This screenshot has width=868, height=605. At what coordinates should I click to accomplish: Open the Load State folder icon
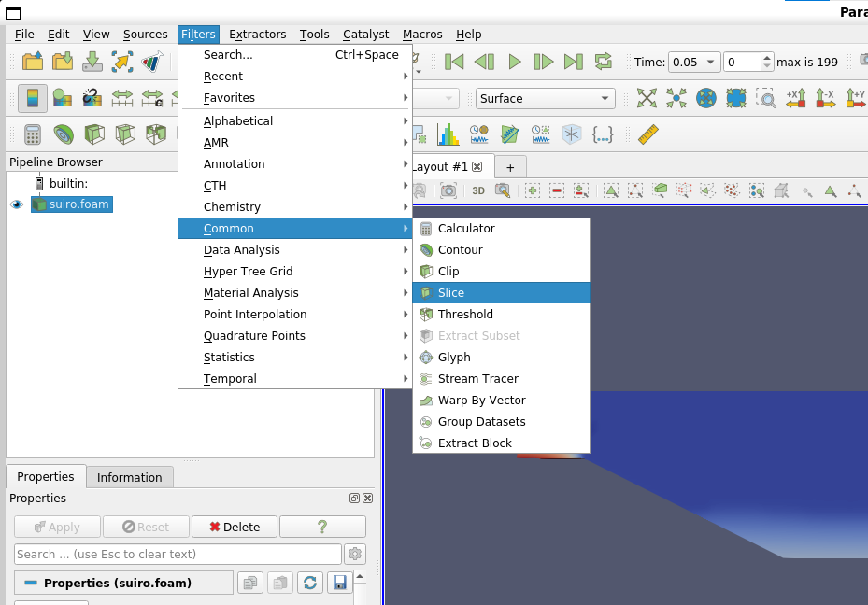63,63
